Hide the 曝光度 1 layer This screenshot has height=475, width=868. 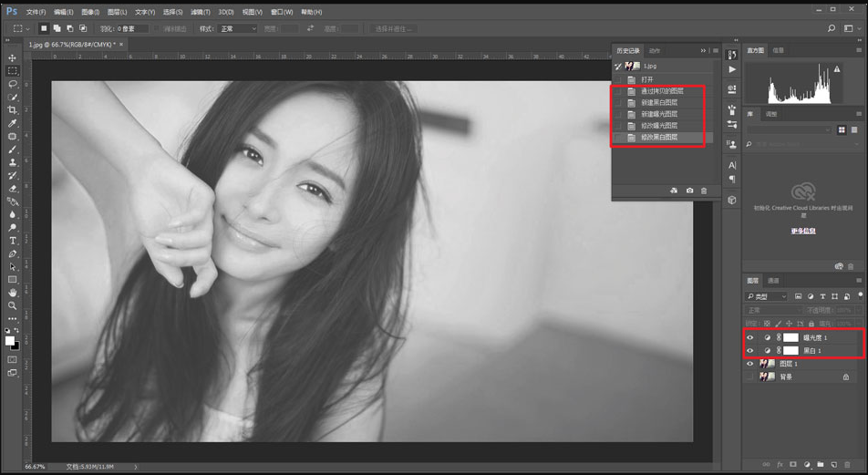tap(750, 337)
